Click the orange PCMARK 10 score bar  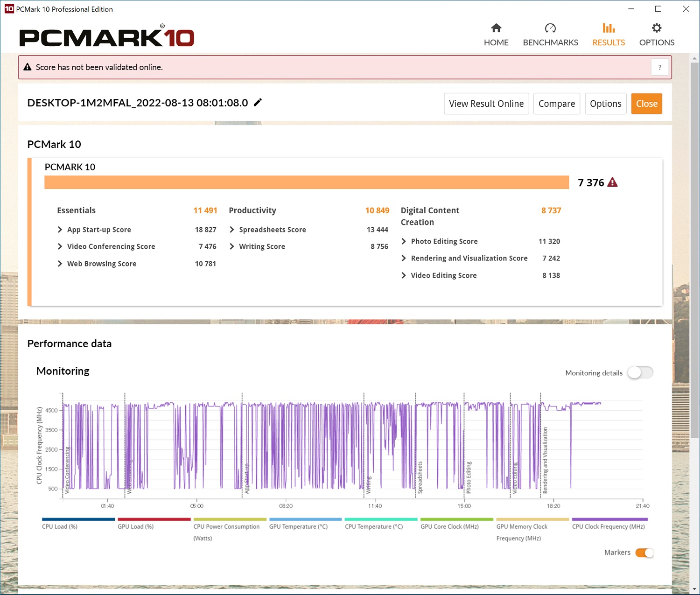307,182
